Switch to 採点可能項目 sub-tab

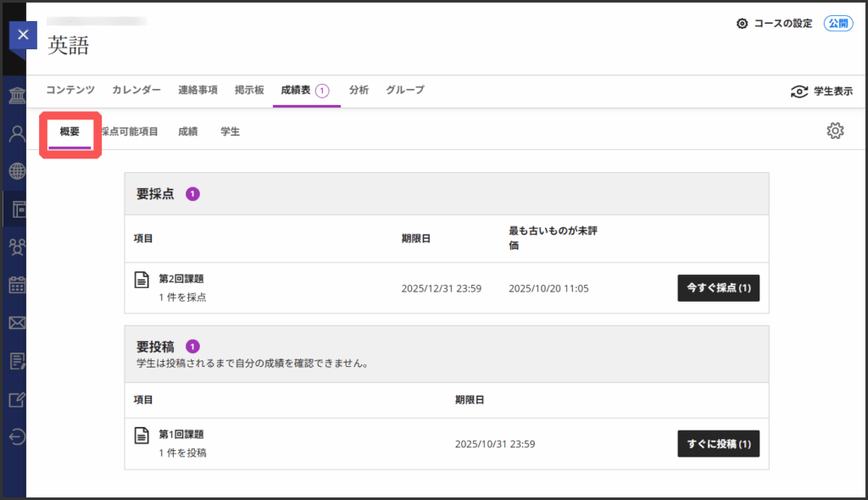pos(129,131)
